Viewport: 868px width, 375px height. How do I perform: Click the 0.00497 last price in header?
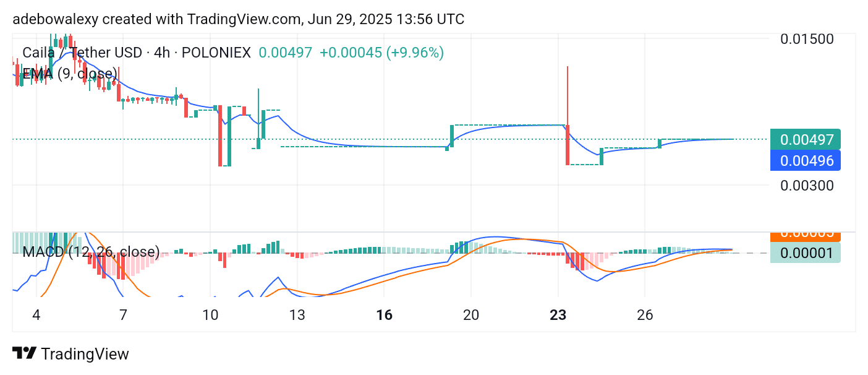[x=285, y=53]
